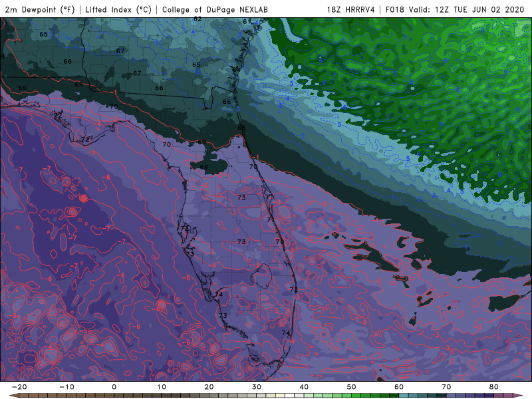Click the '70' colorbar scale label
This screenshot has height=399, width=532.
tap(446, 387)
